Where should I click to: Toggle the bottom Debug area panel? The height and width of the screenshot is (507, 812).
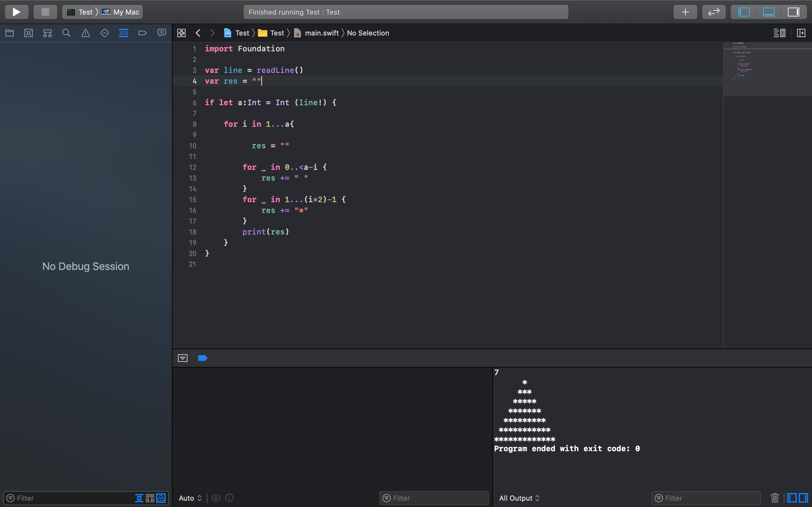pyautogui.click(x=768, y=12)
